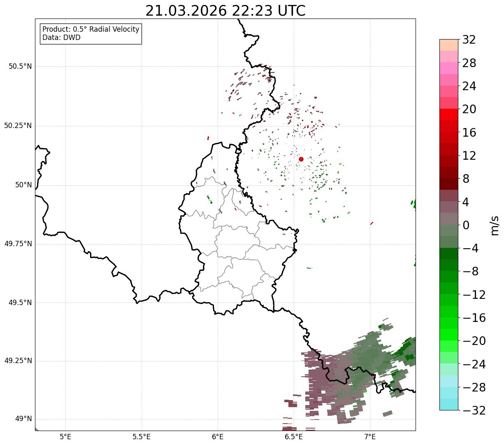Click the 'Product: 0.5° Radial Velocity' label
The height and width of the screenshot is (445, 504).
[91, 30]
